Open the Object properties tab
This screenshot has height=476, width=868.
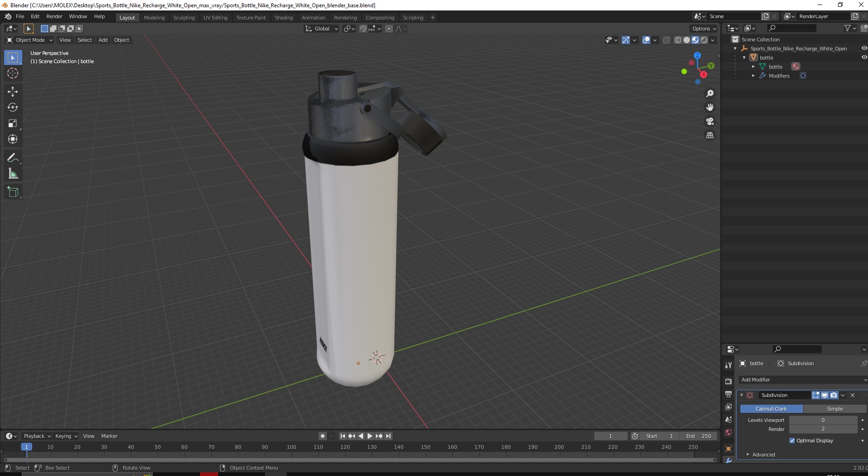[x=728, y=449]
